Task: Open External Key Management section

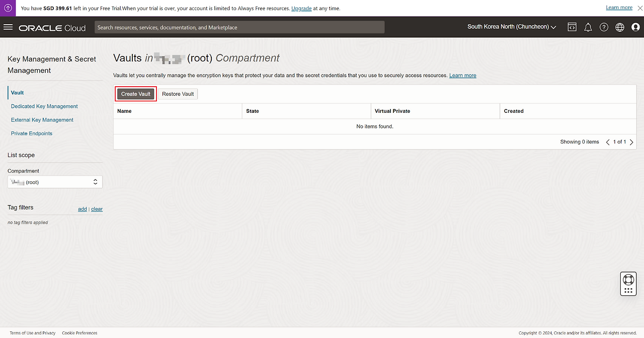Action: click(42, 120)
